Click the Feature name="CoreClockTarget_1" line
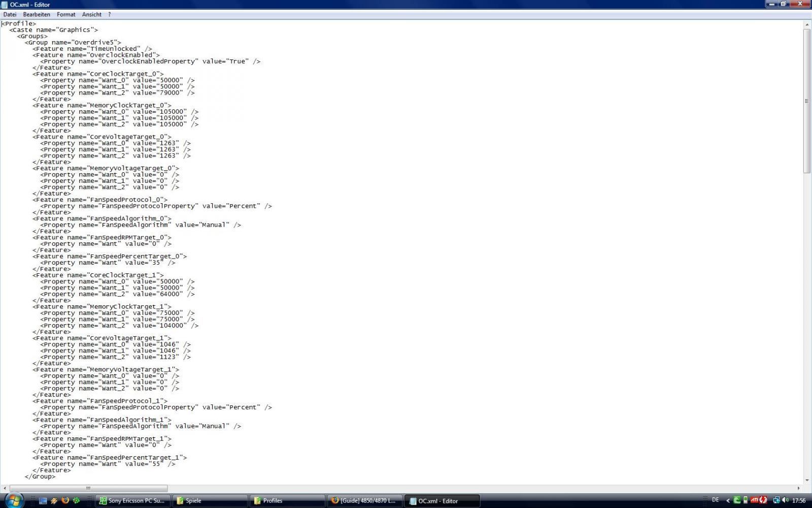 (98, 275)
